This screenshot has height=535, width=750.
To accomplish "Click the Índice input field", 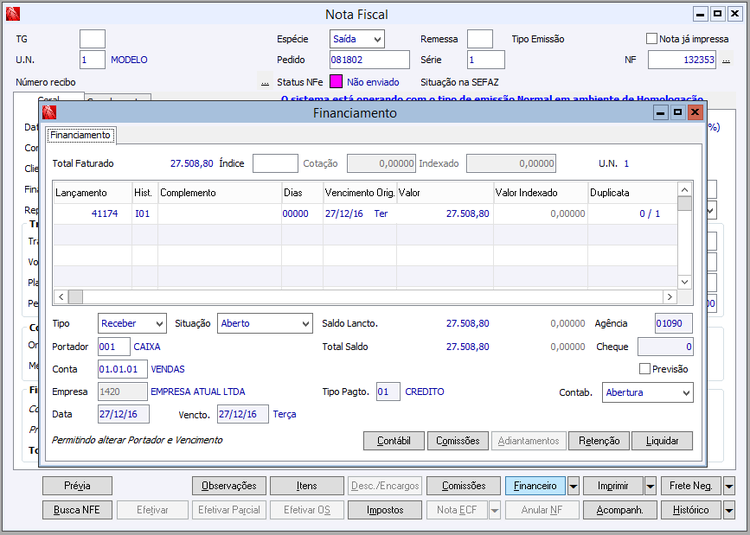I will point(275,163).
